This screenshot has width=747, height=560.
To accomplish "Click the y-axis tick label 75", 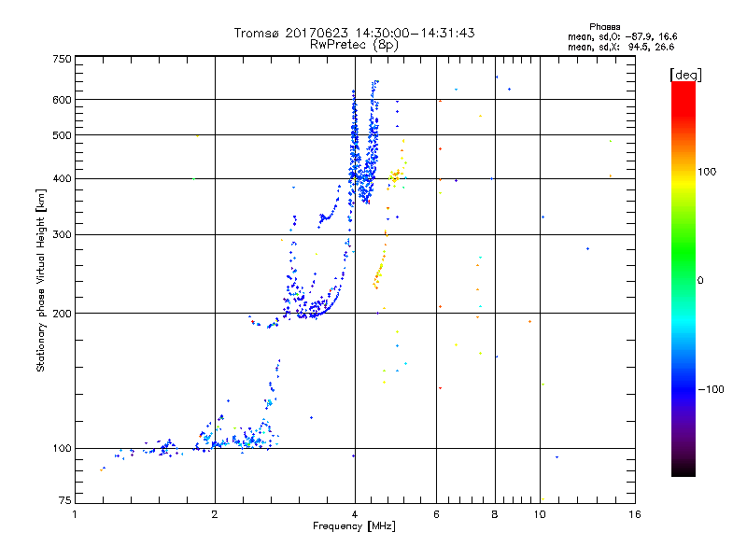I will pos(64,500).
